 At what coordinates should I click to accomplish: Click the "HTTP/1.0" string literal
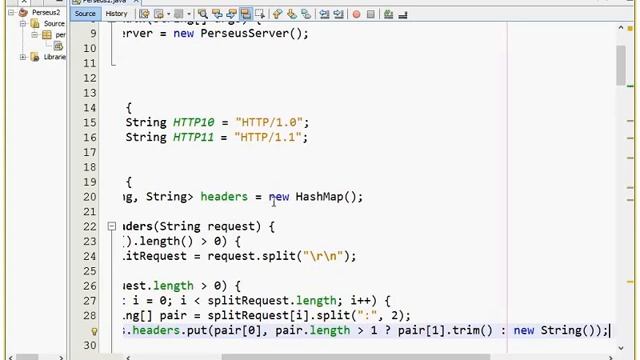click(269, 122)
